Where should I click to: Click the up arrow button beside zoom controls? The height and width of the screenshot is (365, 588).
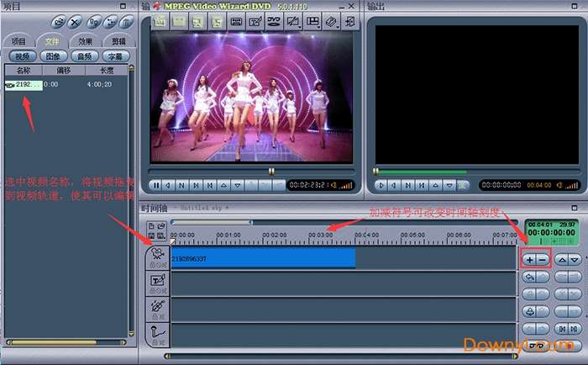coord(562,260)
